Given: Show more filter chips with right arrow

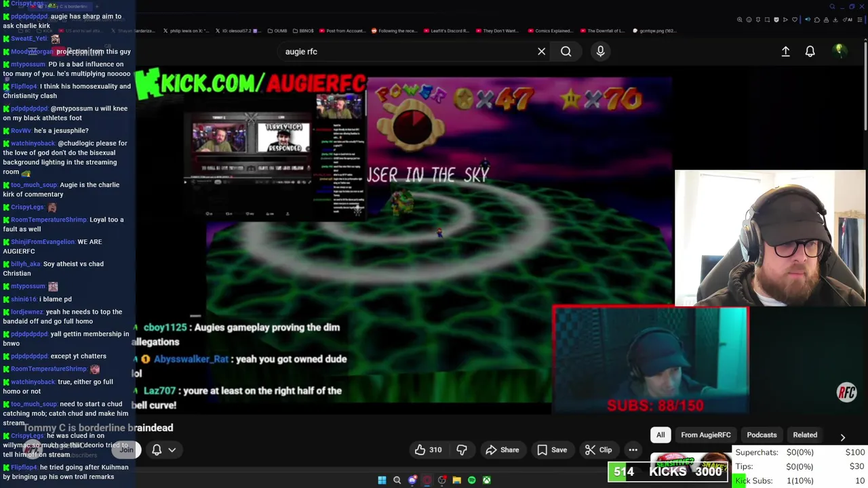Looking at the screenshot, I should [842, 438].
